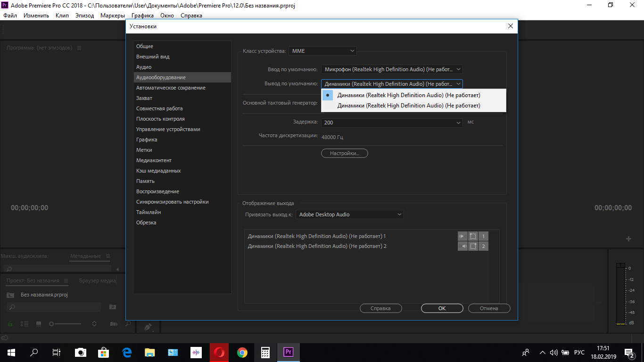
Task: Click channel number 2 box in output mapping
Action: coord(483,246)
